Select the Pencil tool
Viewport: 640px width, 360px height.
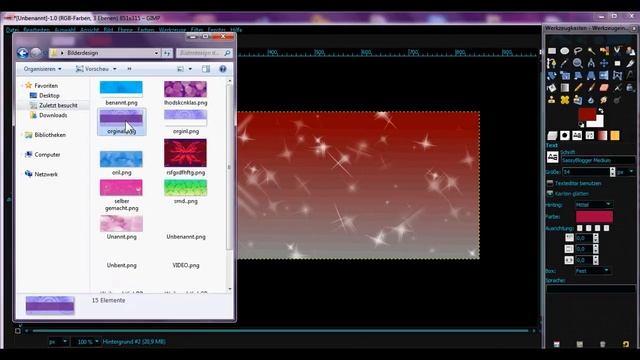(x=578, y=88)
